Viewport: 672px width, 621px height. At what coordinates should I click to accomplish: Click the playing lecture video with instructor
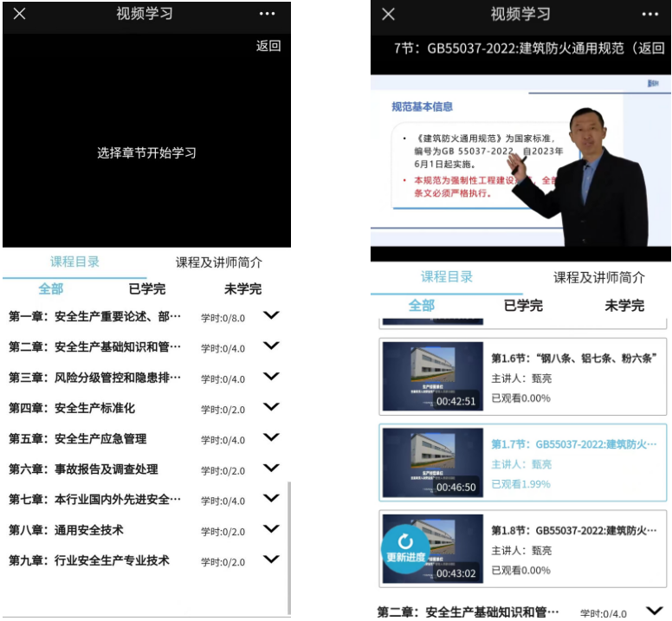(520, 165)
